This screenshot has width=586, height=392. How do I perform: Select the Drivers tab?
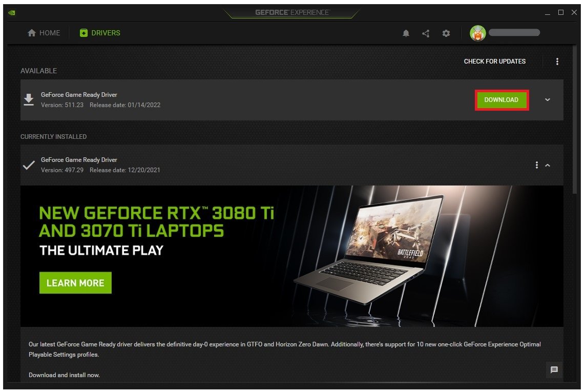point(100,33)
